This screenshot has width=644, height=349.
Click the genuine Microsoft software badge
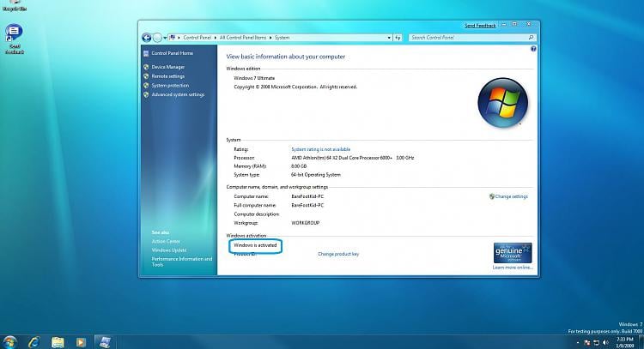[513, 253]
